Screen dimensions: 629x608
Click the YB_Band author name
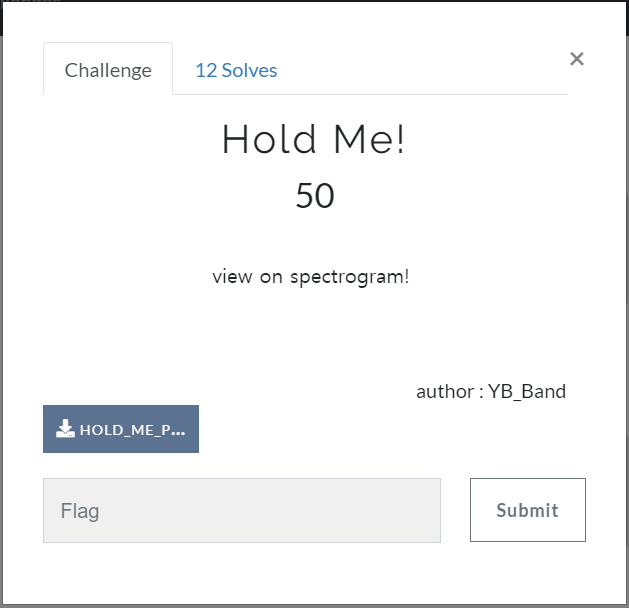(527, 391)
